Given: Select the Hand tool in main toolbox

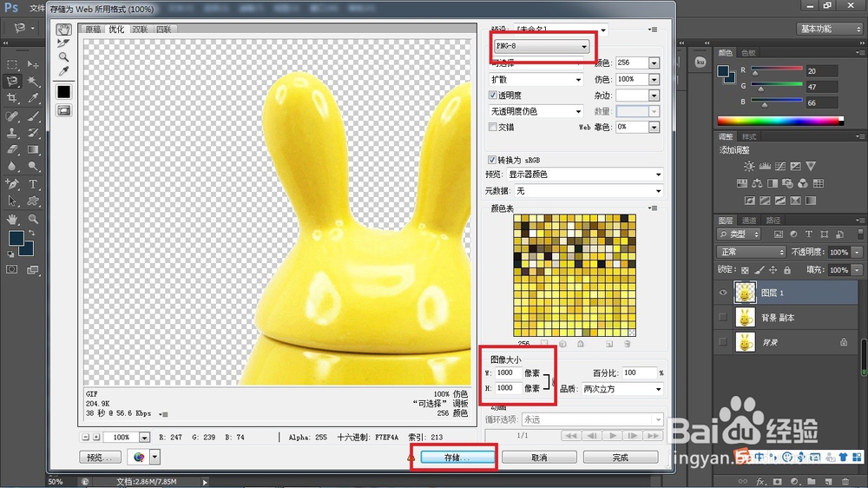Looking at the screenshot, I should [x=12, y=220].
